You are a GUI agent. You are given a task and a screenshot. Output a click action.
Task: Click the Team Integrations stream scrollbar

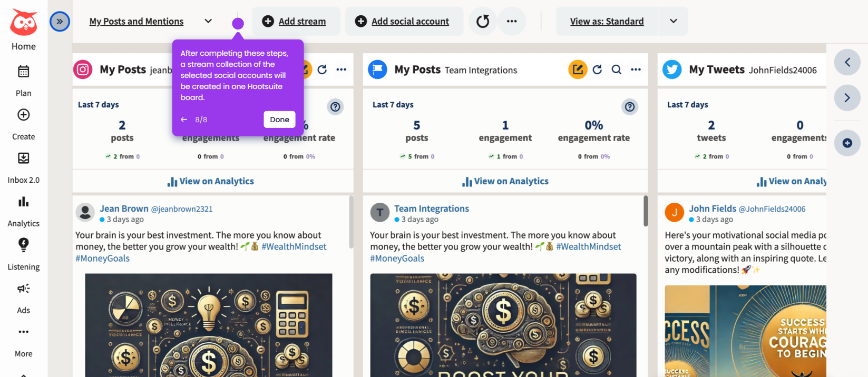point(645,211)
